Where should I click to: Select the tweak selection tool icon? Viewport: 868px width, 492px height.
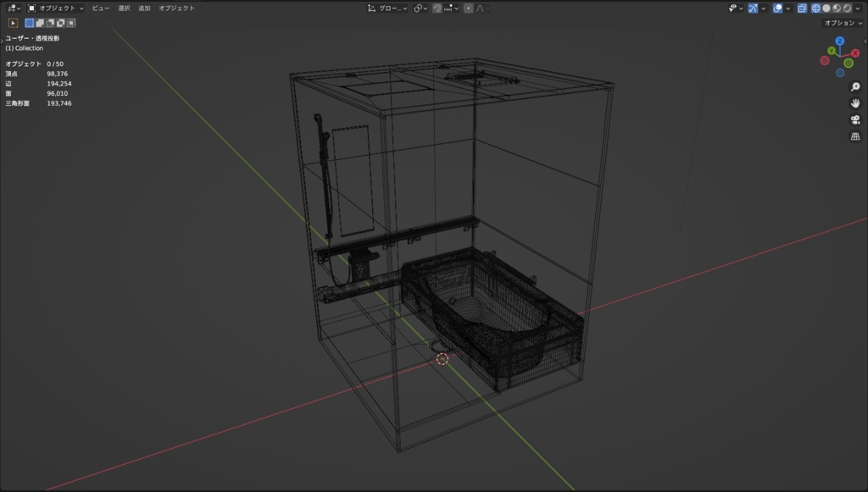click(13, 23)
